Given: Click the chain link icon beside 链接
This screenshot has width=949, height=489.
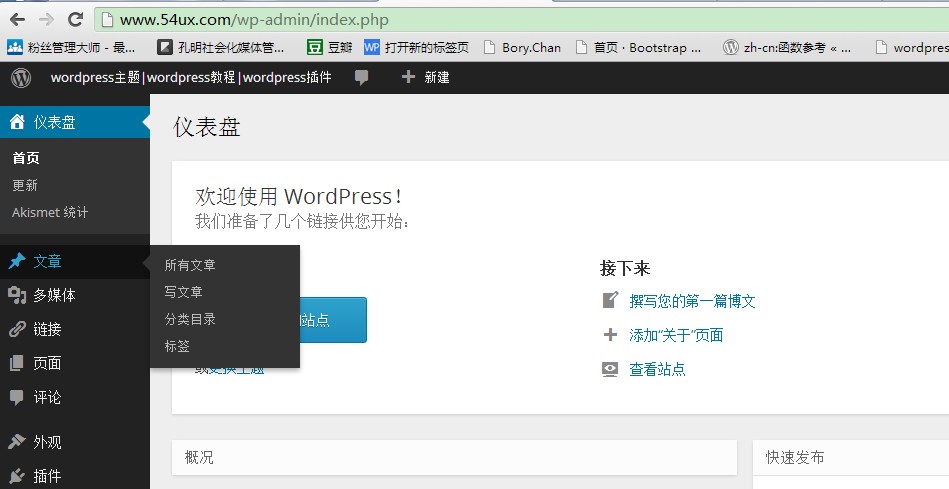Looking at the screenshot, I should (17, 329).
